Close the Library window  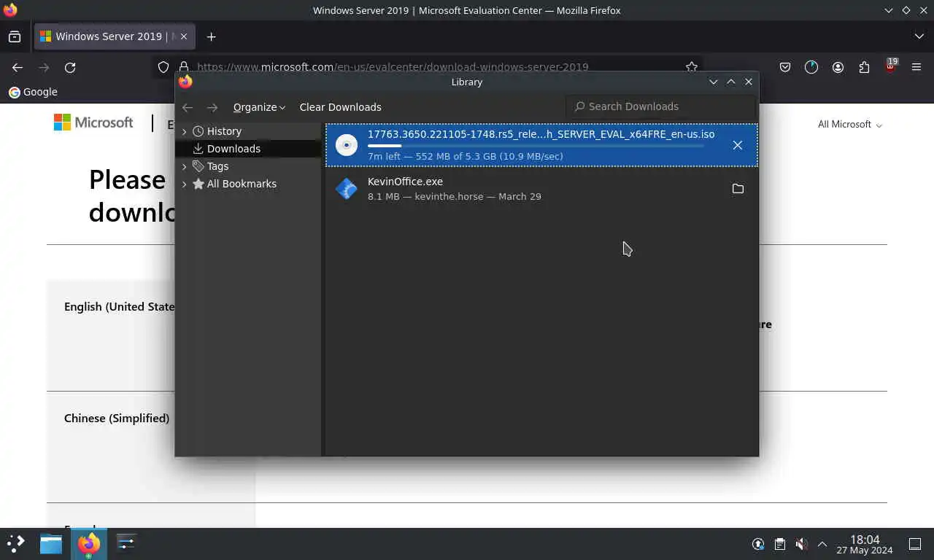(749, 82)
